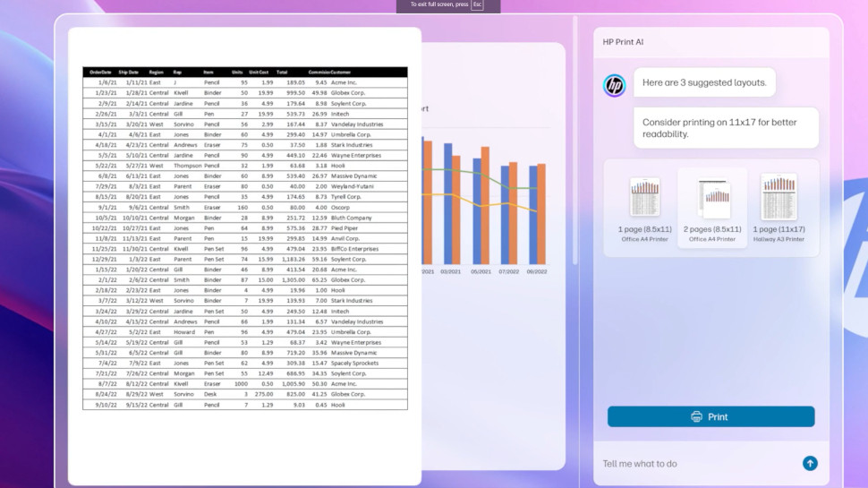Click 'Umbrella Corp.' in the 4/1/21 row
The height and width of the screenshot is (488, 868).
[x=351, y=134]
